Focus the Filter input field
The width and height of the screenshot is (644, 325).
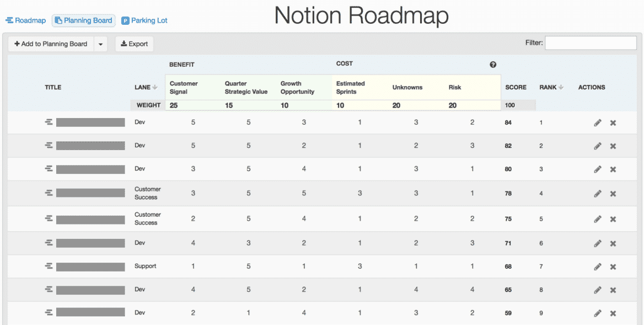(591, 42)
